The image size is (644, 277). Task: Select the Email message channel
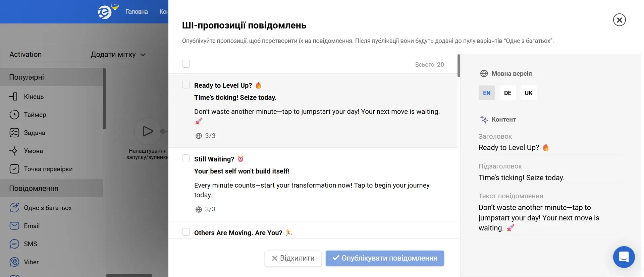coord(32,226)
